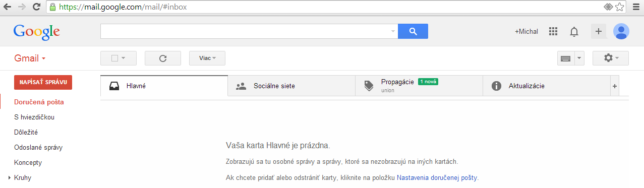Viewport: 644px width, 188px height.
Task: Open the dropdown arrow beside the select checkbox
Action: [123, 58]
